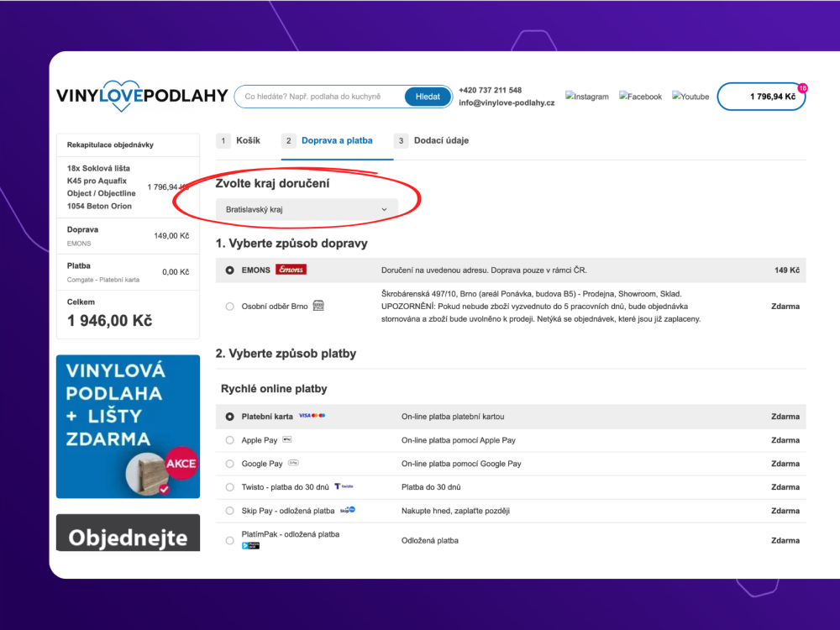Click the 18x Soklová lišta K45 product name
The image size is (840, 630).
coord(102,187)
